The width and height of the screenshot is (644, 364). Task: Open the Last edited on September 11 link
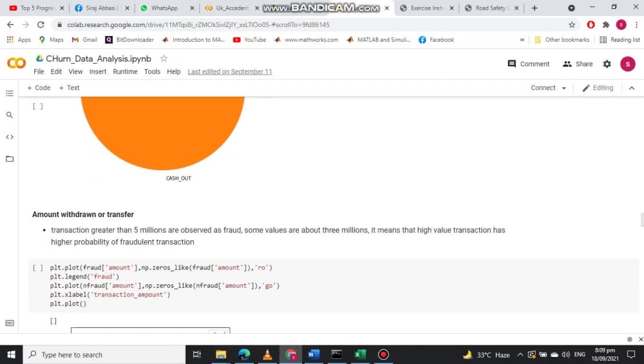pos(230,72)
